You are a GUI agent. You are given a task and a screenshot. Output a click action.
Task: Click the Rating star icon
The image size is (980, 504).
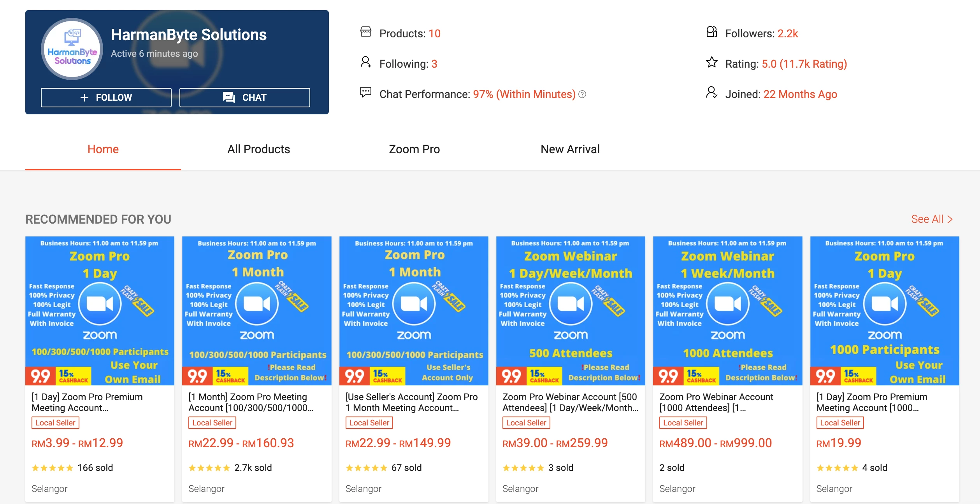[711, 62]
